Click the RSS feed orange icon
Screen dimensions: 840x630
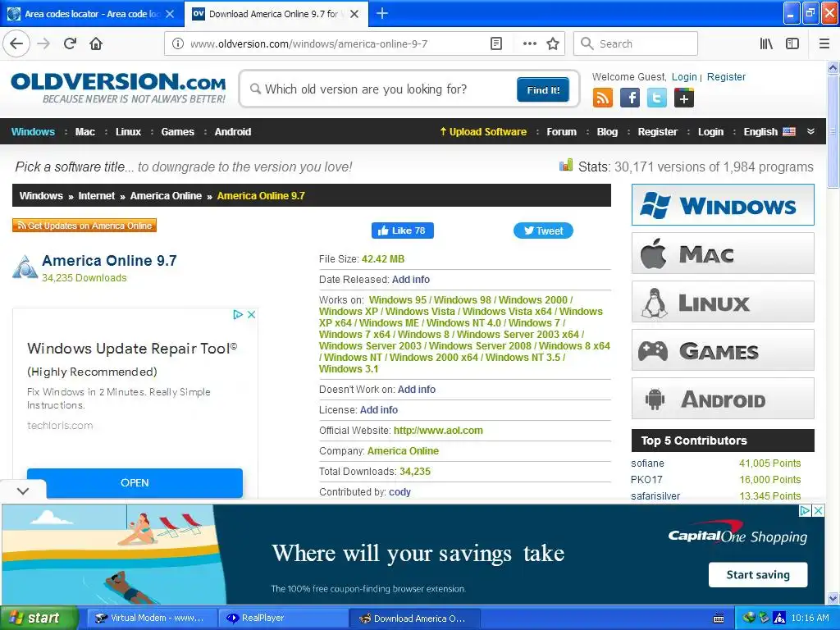pyautogui.click(x=603, y=98)
